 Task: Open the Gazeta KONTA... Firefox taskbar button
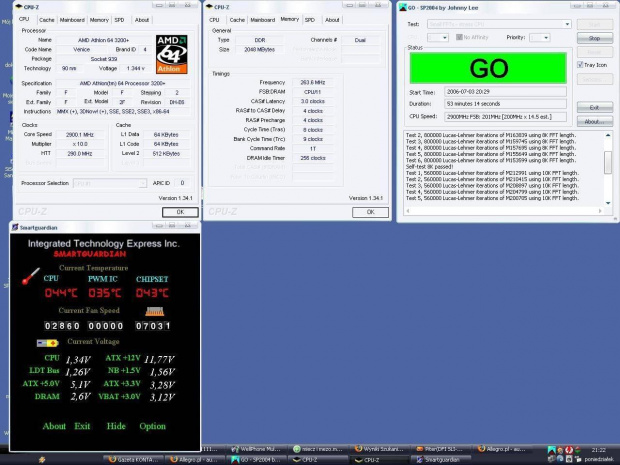pyautogui.click(x=134, y=459)
